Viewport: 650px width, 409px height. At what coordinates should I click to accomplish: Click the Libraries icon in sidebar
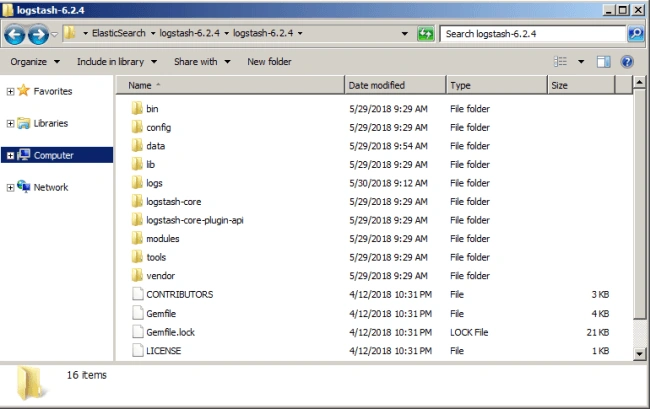(24, 123)
